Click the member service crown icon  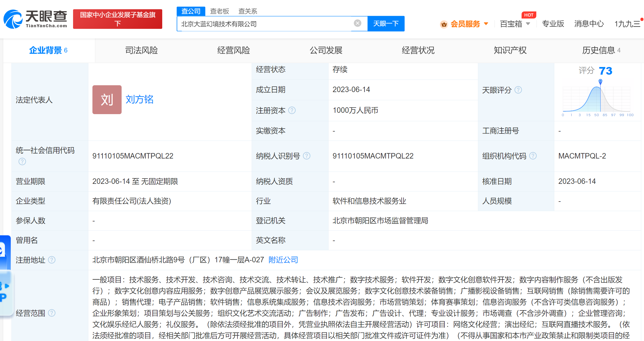(444, 24)
